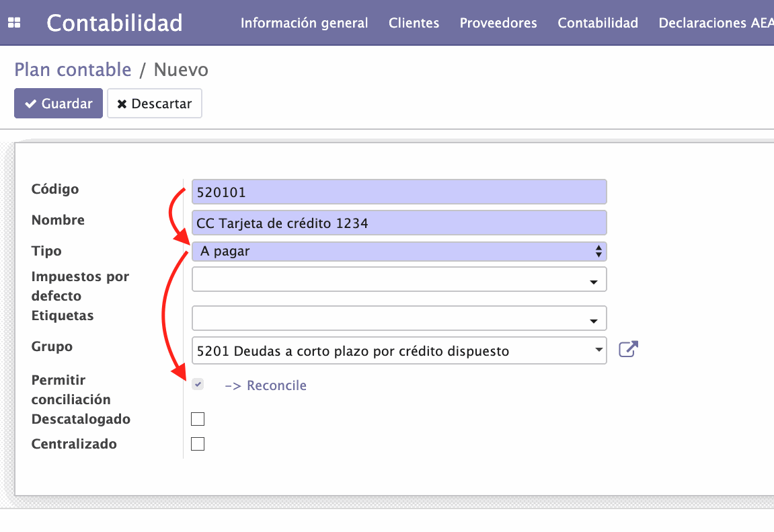The height and width of the screenshot is (532, 774).
Task: Open Grupo dropdown showing 5201 Deudas
Action: coord(399,351)
